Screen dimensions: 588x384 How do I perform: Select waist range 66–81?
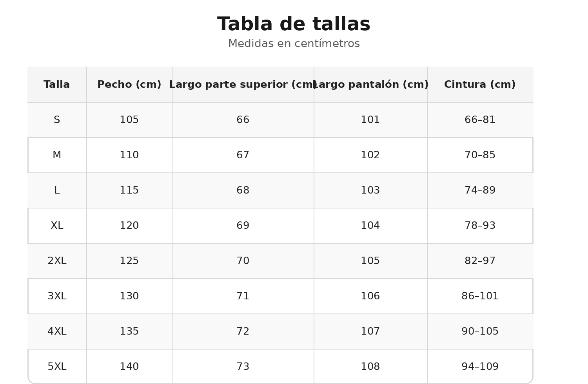click(x=480, y=120)
